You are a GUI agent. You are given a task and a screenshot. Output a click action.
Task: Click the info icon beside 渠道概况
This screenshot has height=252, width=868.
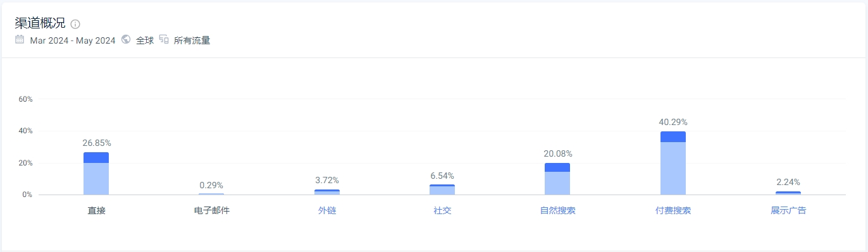(75, 25)
